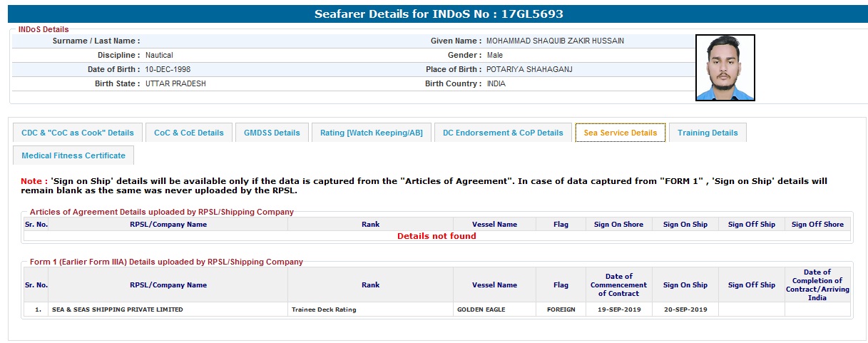868x343 pixels.
Task: Click the Vessel Name header in Form 1 table
Action: (494, 285)
